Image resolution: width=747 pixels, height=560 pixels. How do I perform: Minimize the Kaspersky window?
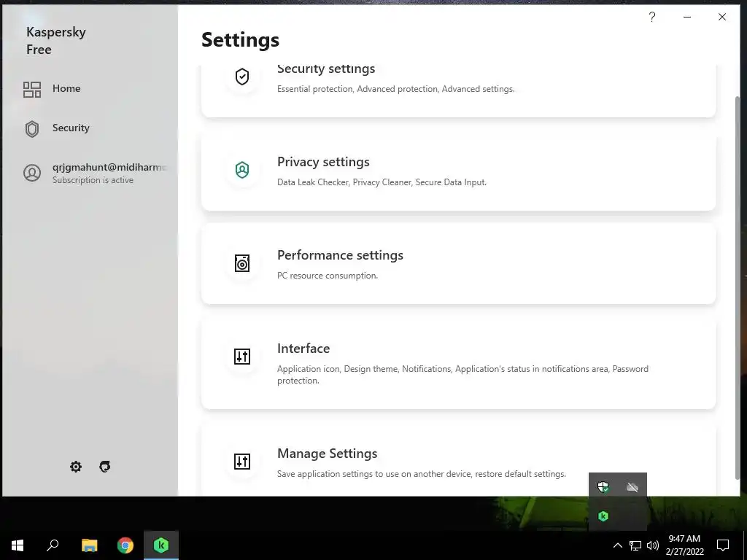point(687,17)
